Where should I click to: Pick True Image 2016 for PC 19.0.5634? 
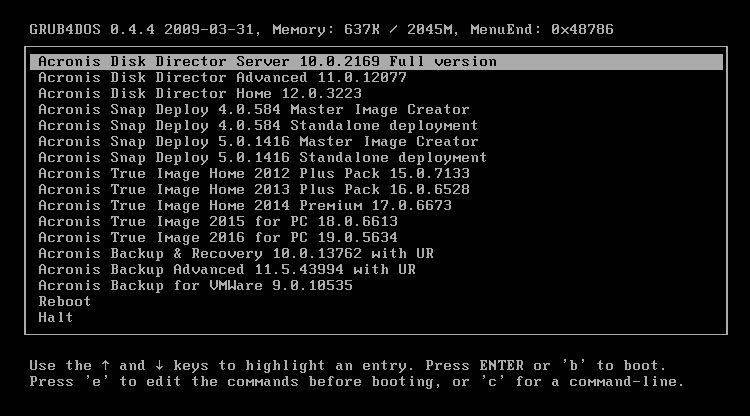218,238
